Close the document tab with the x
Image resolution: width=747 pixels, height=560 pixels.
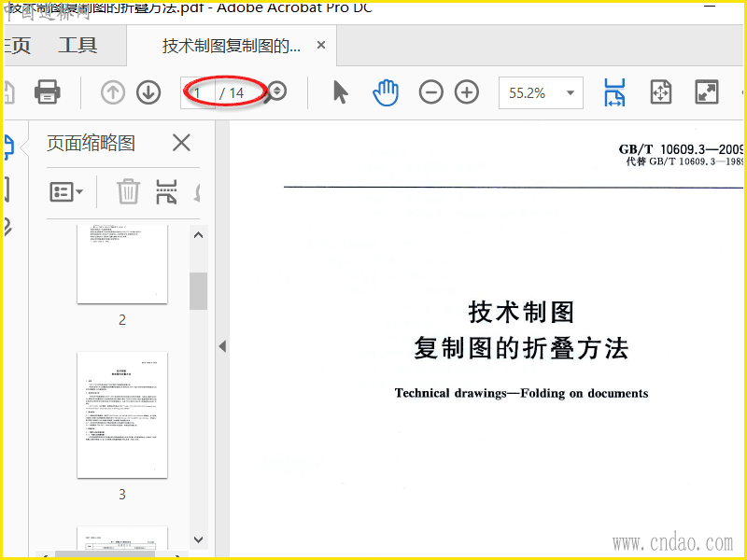321,45
